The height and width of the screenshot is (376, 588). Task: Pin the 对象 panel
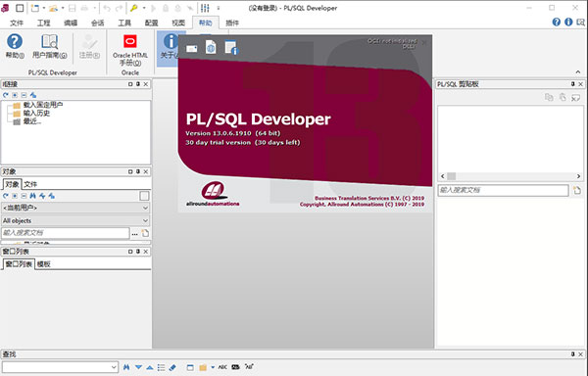138,171
